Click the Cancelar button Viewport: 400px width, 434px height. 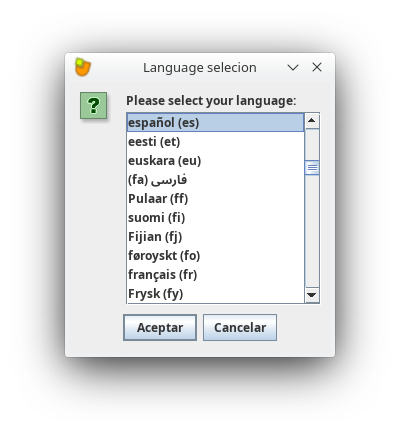(x=240, y=327)
